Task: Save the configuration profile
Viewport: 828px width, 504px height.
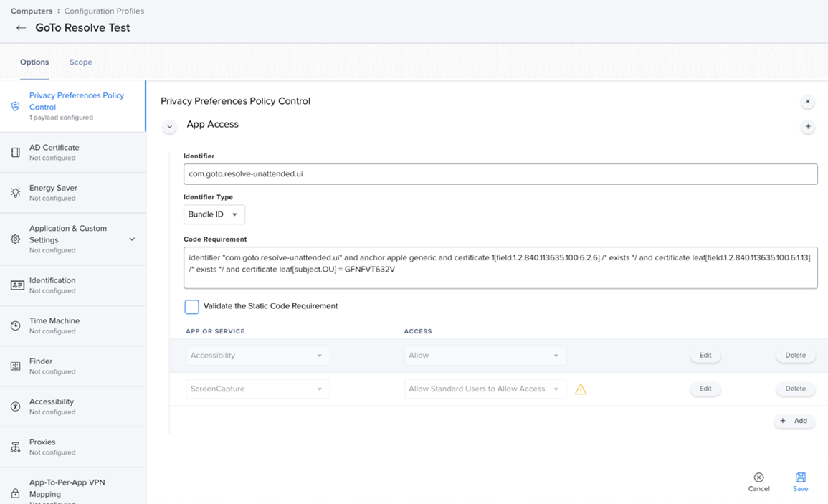Action: click(x=800, y=480)
